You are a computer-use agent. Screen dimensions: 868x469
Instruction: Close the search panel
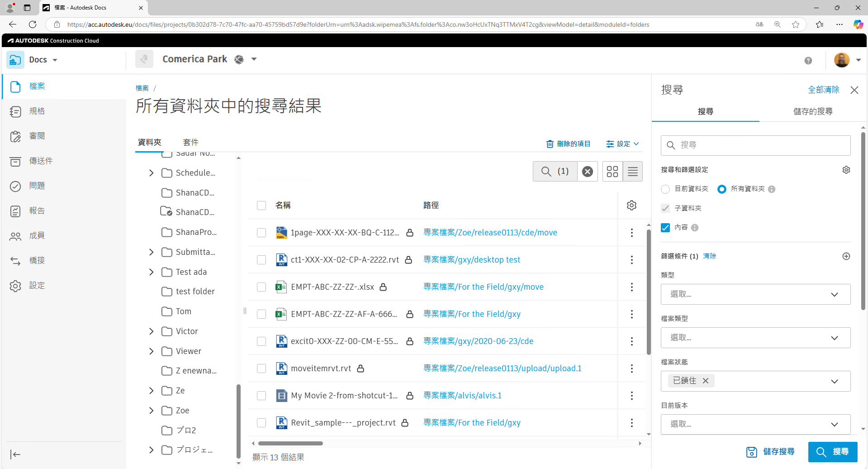[x=854, y=90]
